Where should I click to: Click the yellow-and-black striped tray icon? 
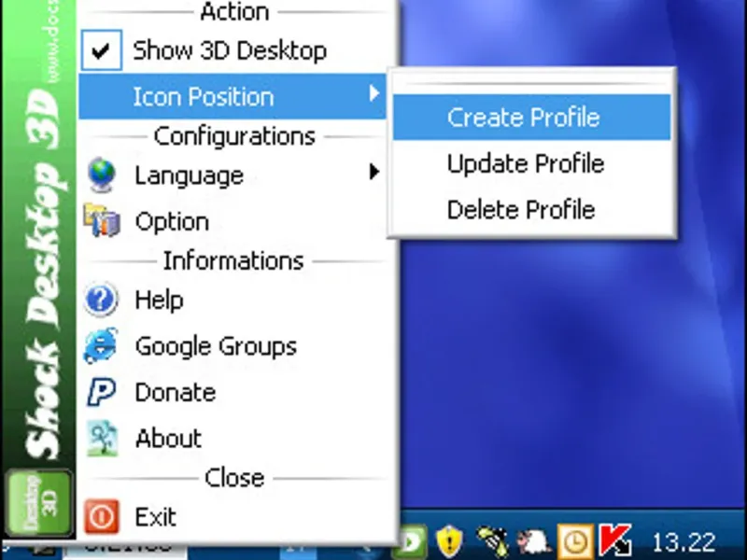tap(493, 542)
